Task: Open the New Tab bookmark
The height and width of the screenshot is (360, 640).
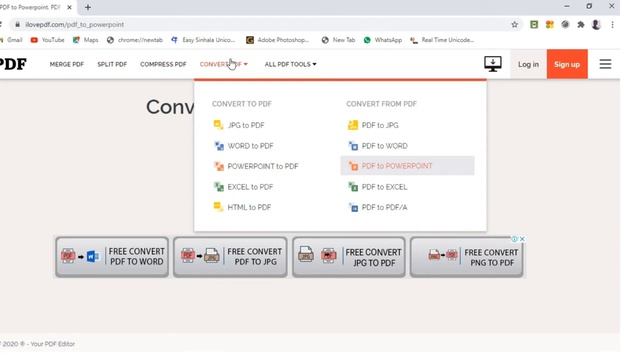Action: pyautogui.click(x=338, y=40)
